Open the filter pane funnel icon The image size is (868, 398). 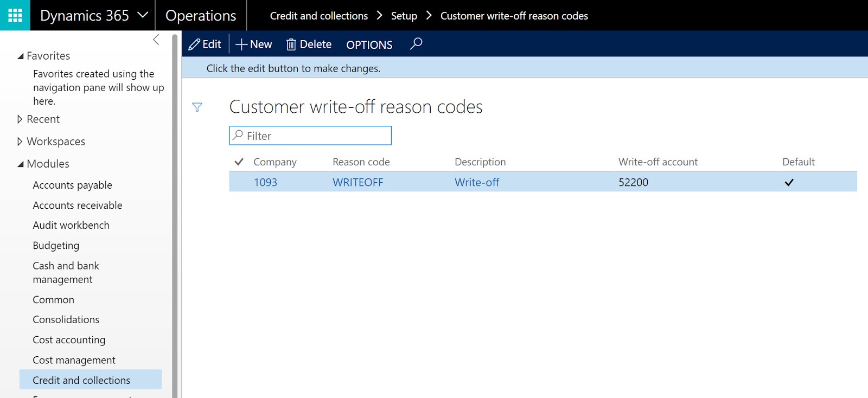pyautogui.click(x=197, y=107)
